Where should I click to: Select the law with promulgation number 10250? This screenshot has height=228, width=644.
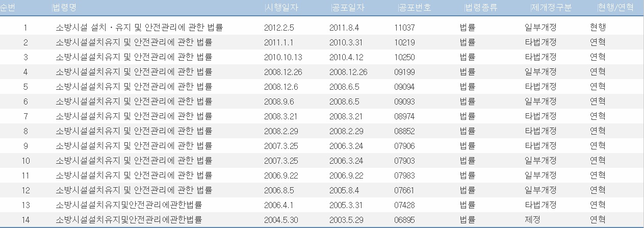click(x=134, y=57)
